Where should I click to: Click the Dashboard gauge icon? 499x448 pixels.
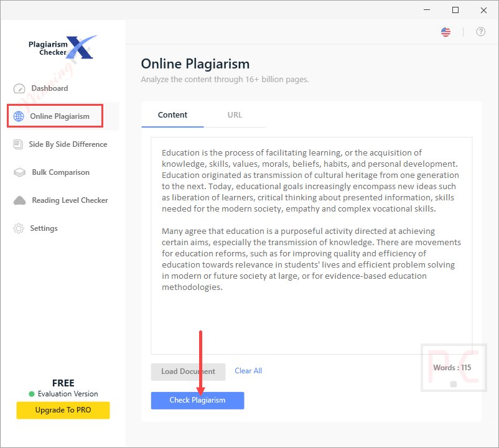coord(19,88)
